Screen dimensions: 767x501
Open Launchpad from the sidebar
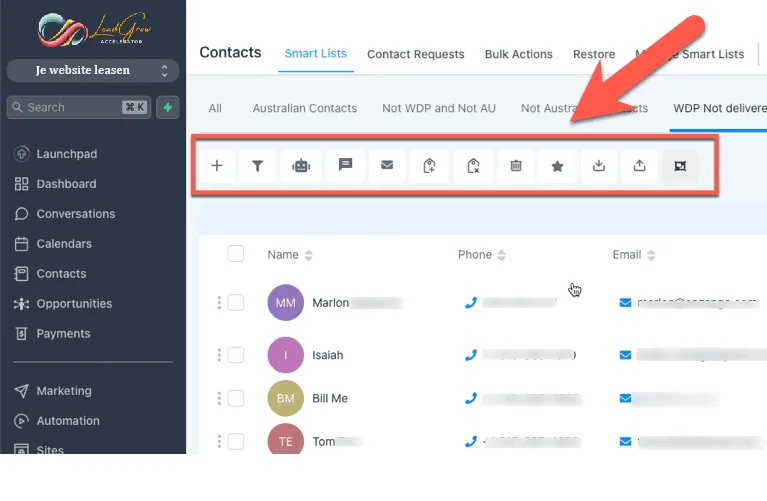point(55,154)
